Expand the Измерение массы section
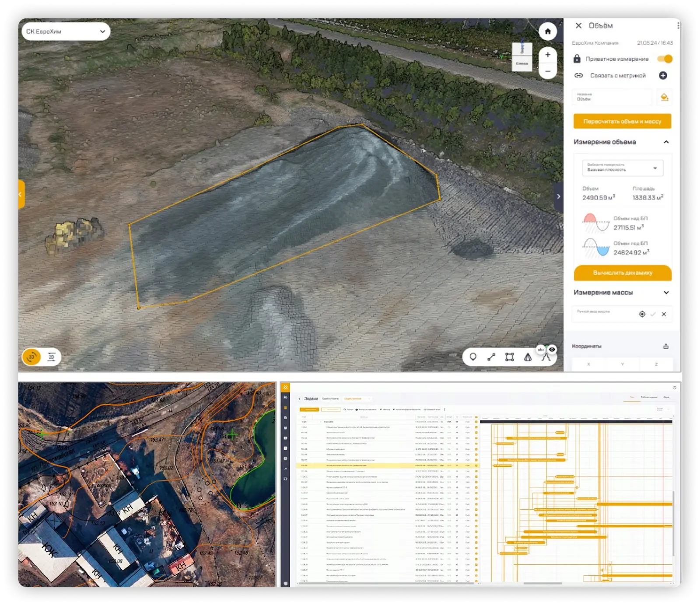 point(666,293)
